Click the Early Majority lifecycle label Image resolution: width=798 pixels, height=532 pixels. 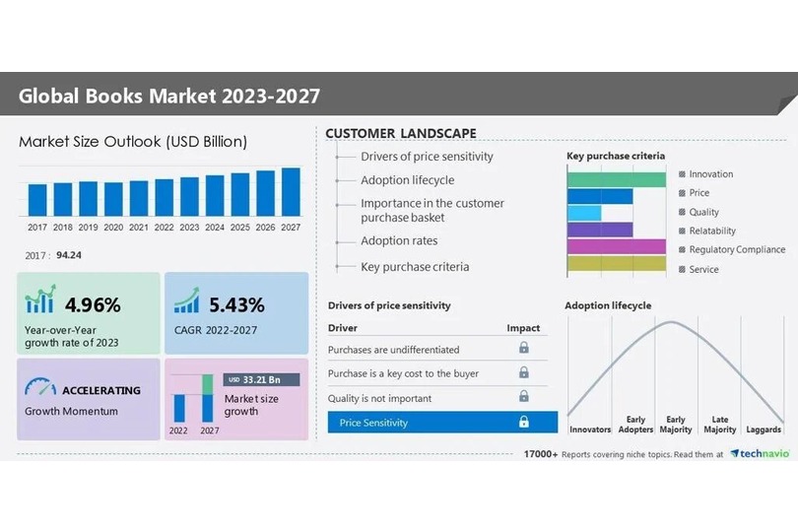676,424
